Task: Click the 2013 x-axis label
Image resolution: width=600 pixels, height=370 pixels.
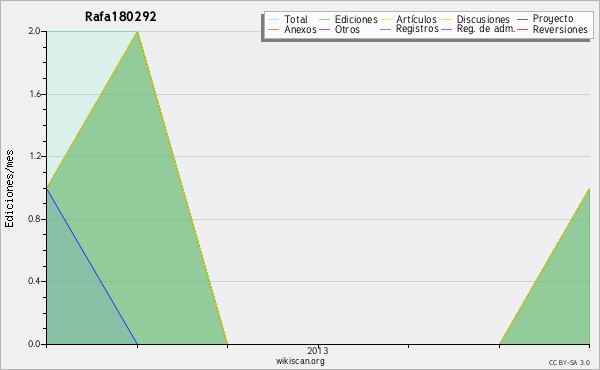Action: pyautogui.click(x=318, y=350)
